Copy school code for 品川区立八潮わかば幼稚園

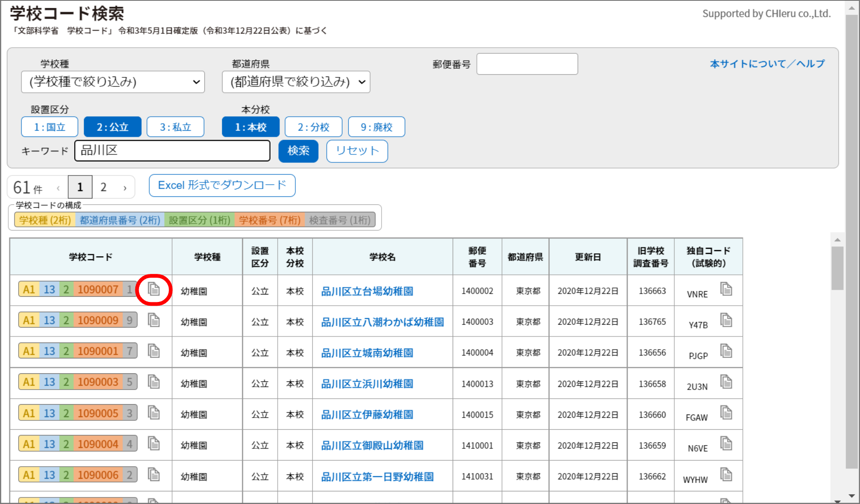(x=154, y=320)
